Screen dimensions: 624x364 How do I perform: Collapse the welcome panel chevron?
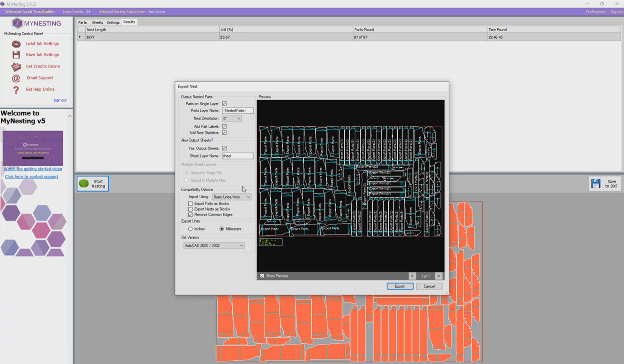(x=70, y=116)
